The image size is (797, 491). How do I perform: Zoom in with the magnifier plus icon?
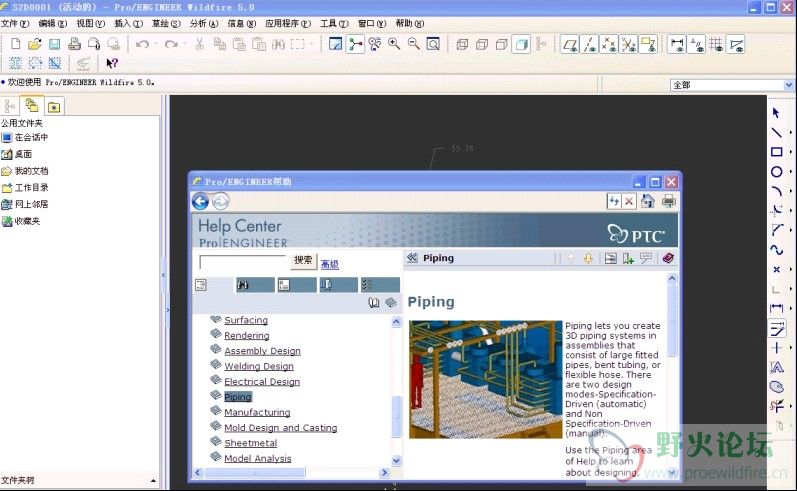click(x=394, y=44)
